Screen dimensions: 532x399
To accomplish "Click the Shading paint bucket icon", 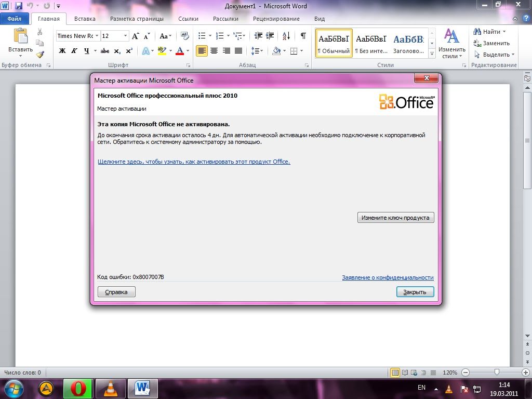I will coord(276,51).
